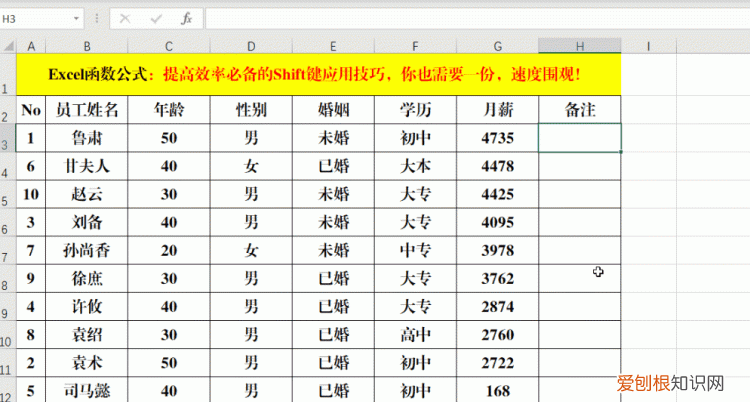
Task: Click the salary cell 3978
Action: tap(497, 250)
